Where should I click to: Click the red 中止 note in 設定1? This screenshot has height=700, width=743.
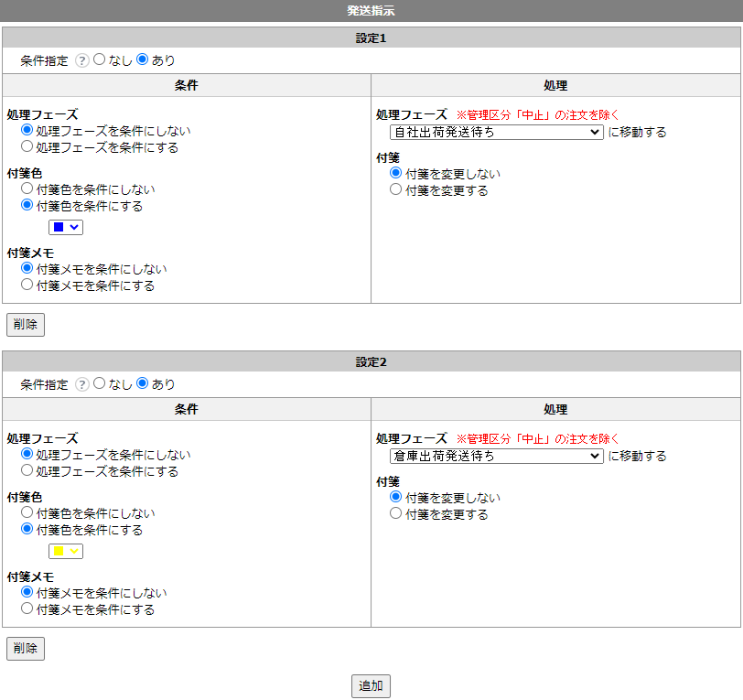point(538,115)
